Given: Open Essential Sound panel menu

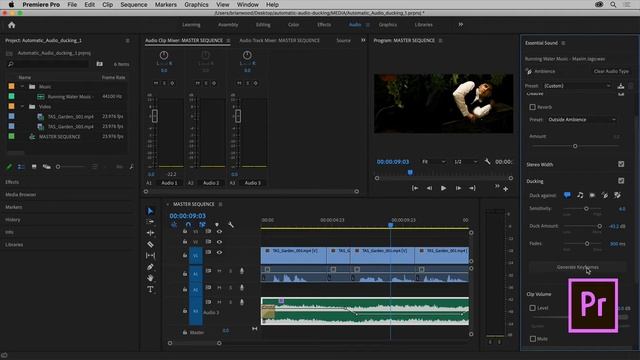Looking at the screenshot, I should 564,43.
